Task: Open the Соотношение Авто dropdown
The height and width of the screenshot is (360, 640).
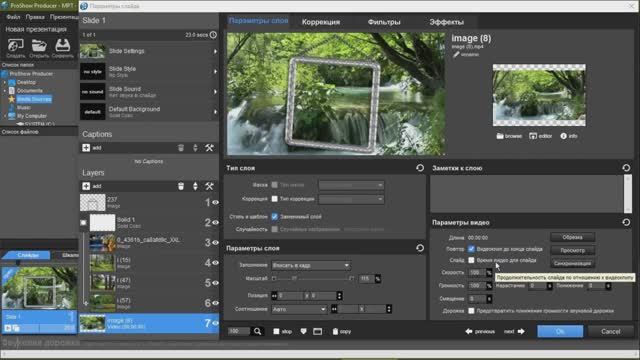Action: point(299,309)
